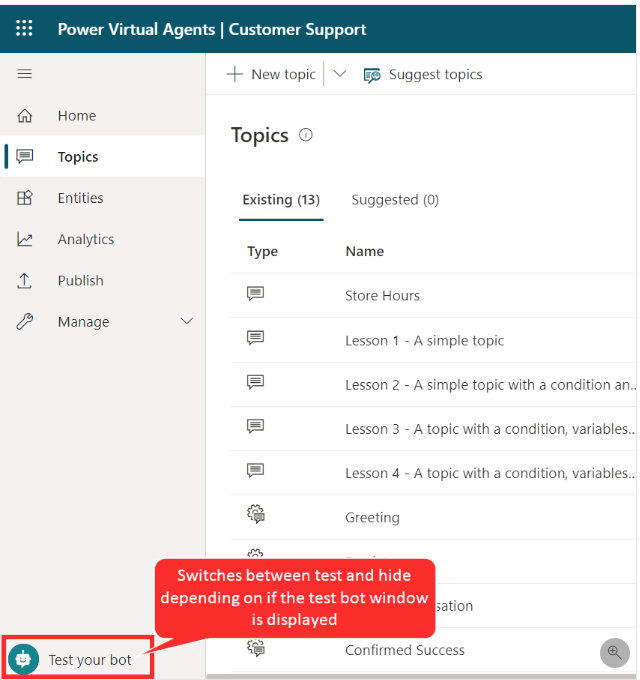Screen dimensions: 640x680
Task: Open the Greeting topic
Action: click(372, 517)
